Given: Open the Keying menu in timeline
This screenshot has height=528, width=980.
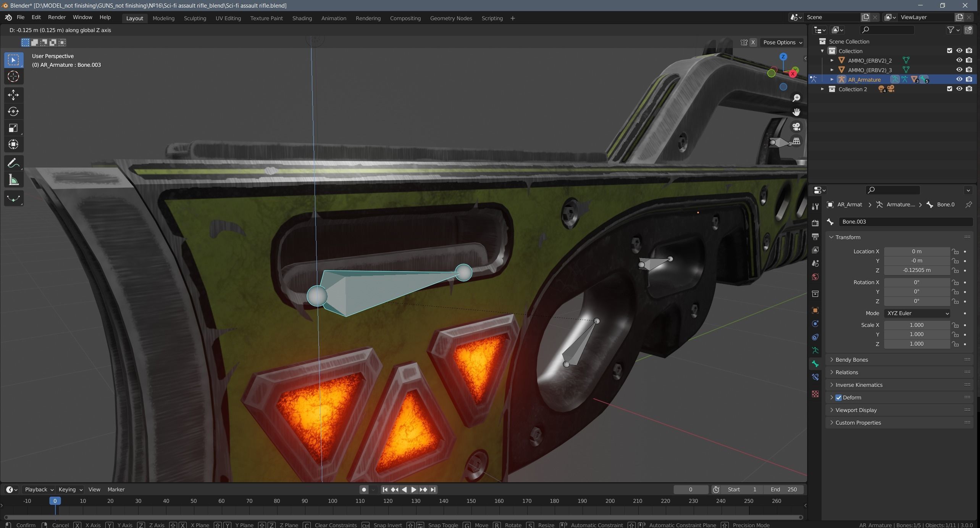Looking at the screenshot, I should point(70,489).
